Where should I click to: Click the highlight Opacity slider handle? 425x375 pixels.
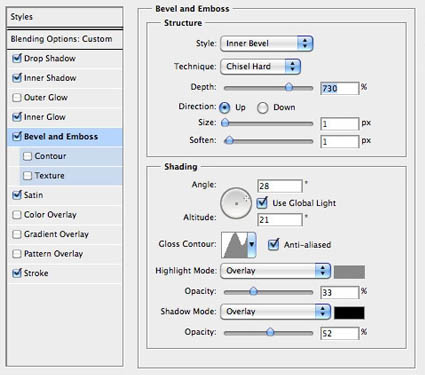click(x=253, y=292)
